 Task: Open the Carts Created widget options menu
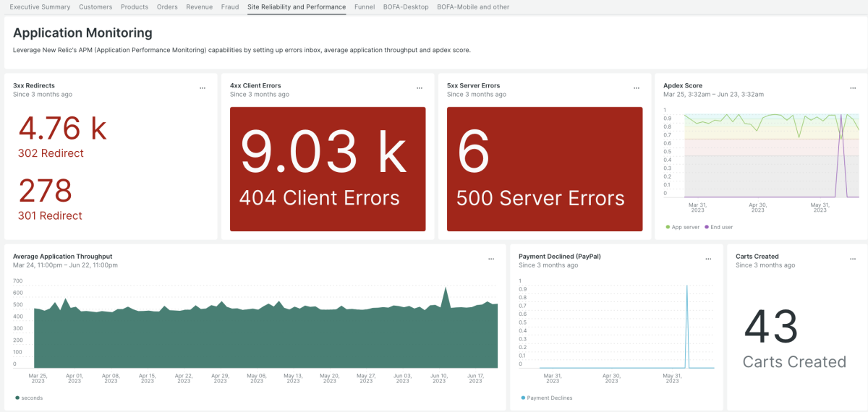pyautogui.click(x=853, y=259)
